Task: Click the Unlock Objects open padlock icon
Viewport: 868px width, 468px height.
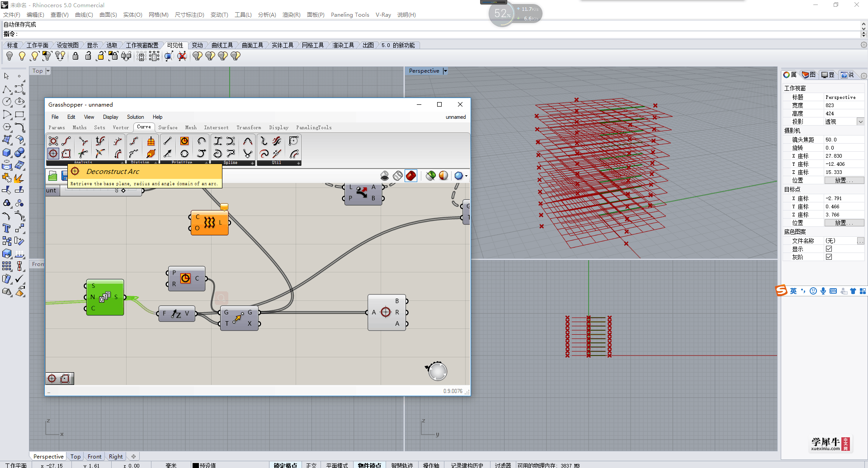Action: [88, 56]
